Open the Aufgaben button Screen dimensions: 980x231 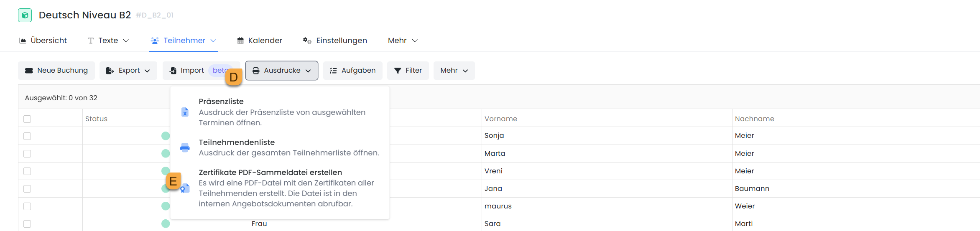point(352,71)
